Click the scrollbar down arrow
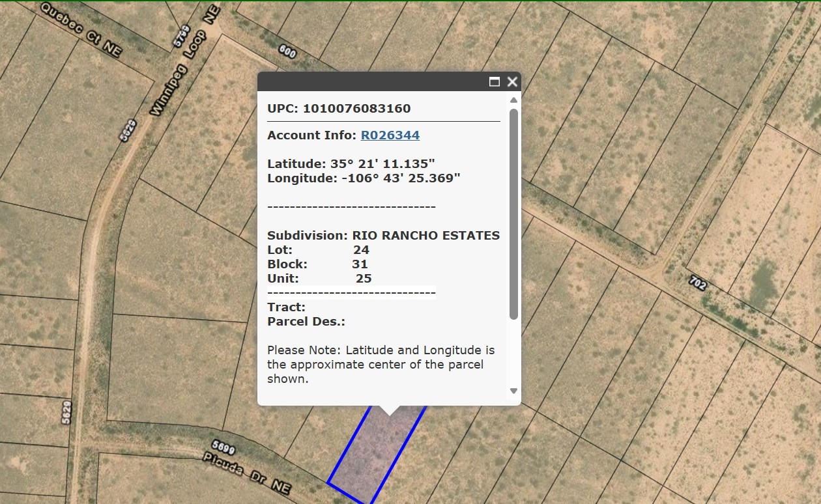821x504 pixels. (x=513, y=391)
